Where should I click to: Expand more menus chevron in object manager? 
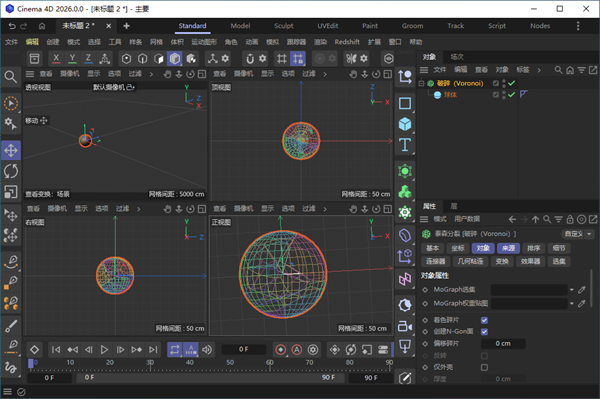[x=539, y=70]
